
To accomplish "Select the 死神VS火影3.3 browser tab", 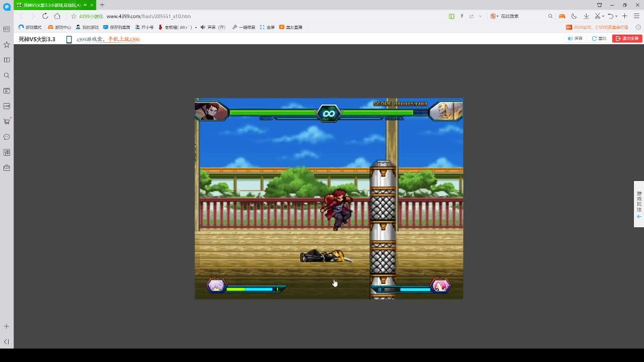I will pyautogui.click(x=55, y=5).
